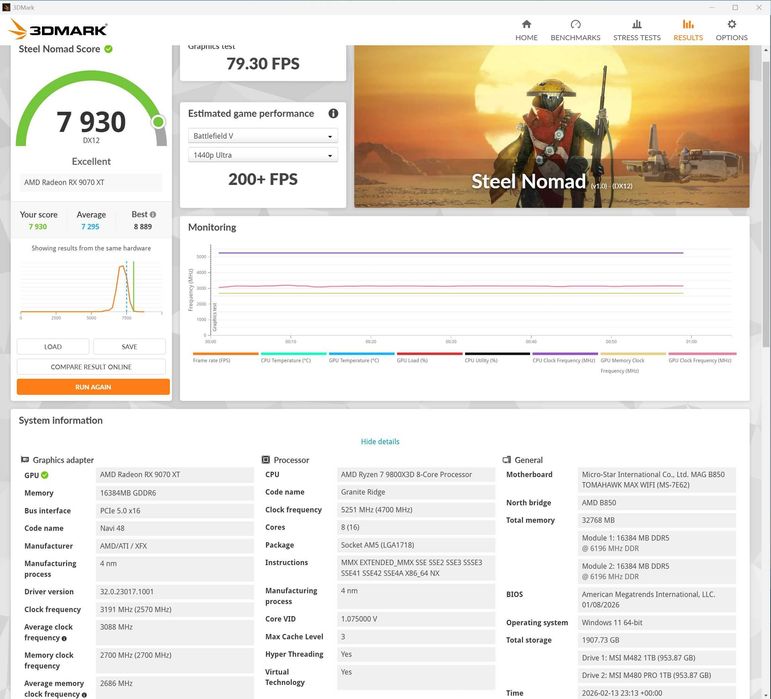The width and height of the screenshot is (771, 699).
Task: Click the 3DMark logo
Action: [x=58, y=29]
